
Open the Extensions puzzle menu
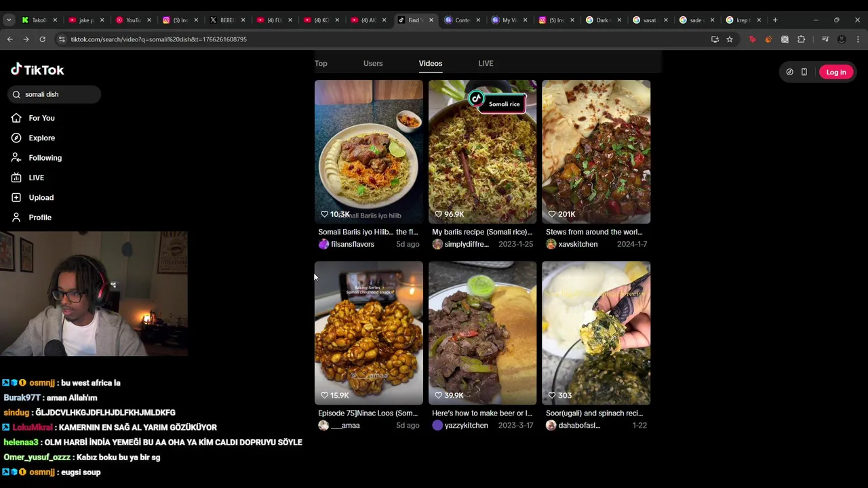(x=801, y=39)
